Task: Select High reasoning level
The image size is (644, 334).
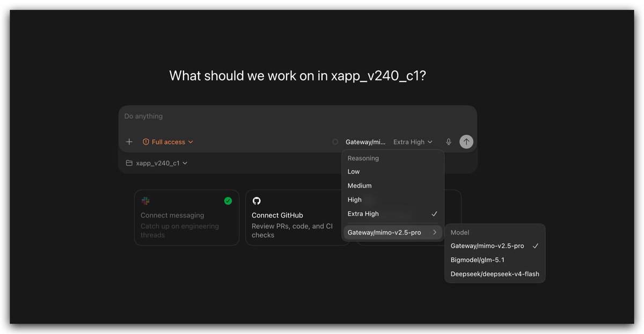Action: 393,200
